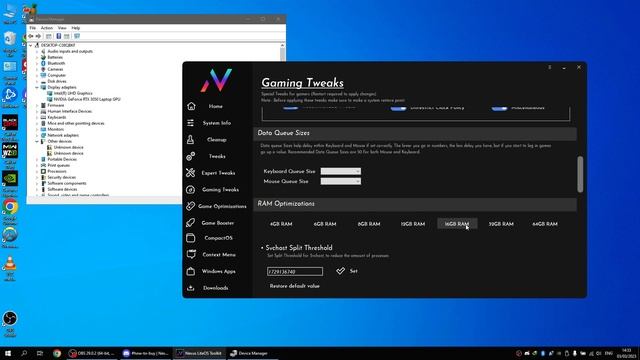
Task: Open the Windows Apps bag icon
Action: coord(190,271)
